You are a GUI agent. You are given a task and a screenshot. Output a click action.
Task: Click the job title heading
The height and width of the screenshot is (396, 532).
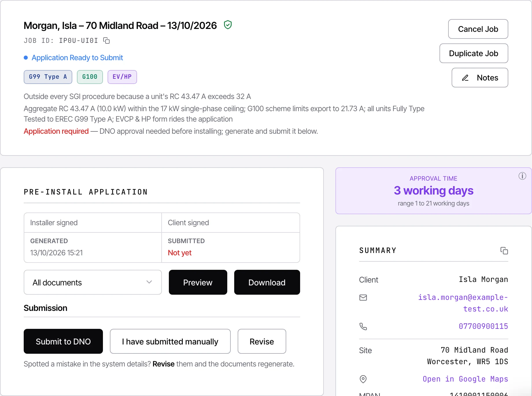(x=120, y=25)
